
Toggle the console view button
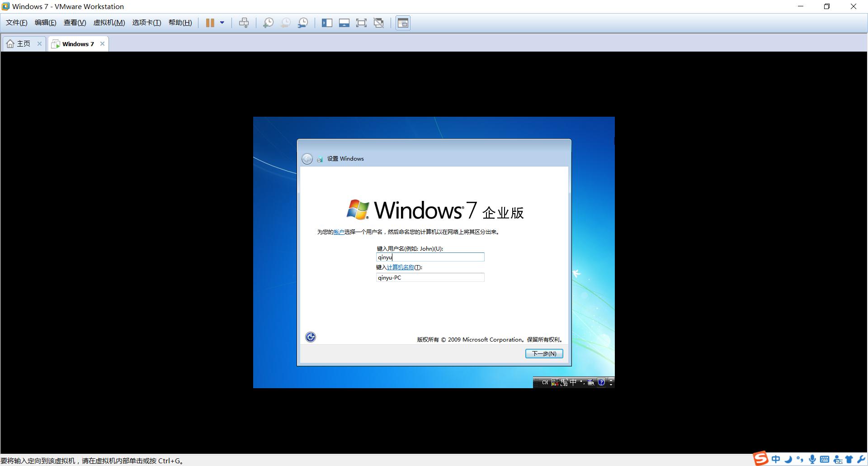click(403, 23)
